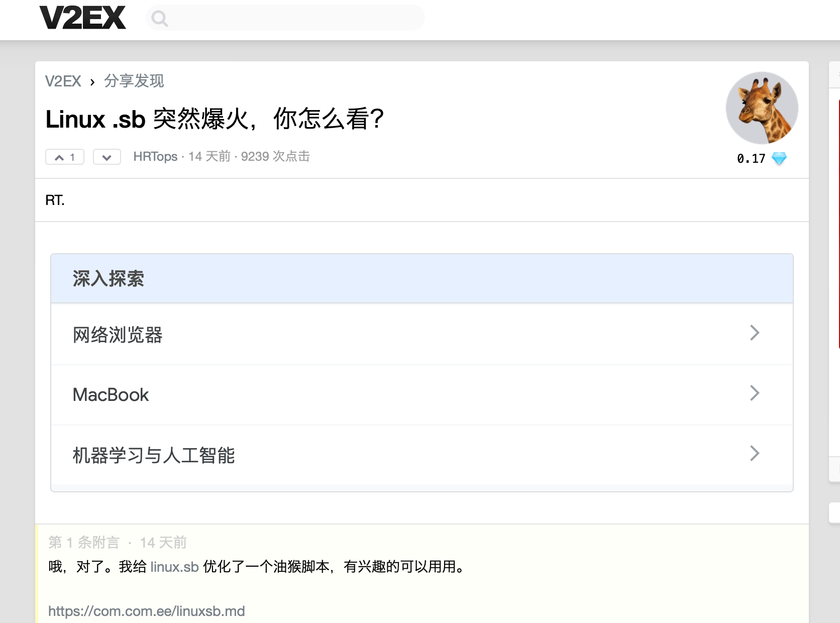Open the 分享发现 node link
This screenshot has width=840, height=623.
pyautogui.click(x=134, y=81)
